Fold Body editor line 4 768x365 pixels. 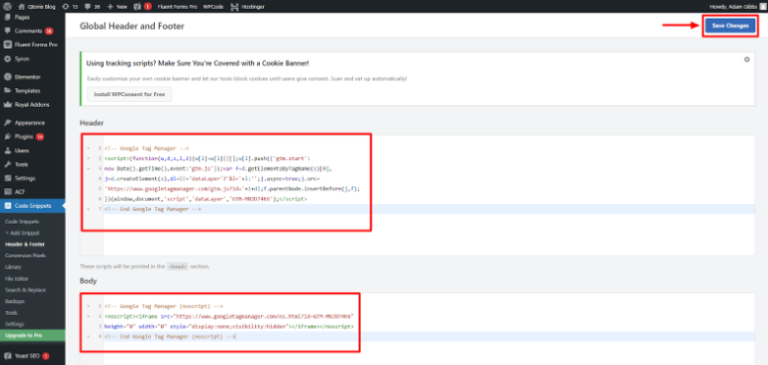click(x=87, y=337)
